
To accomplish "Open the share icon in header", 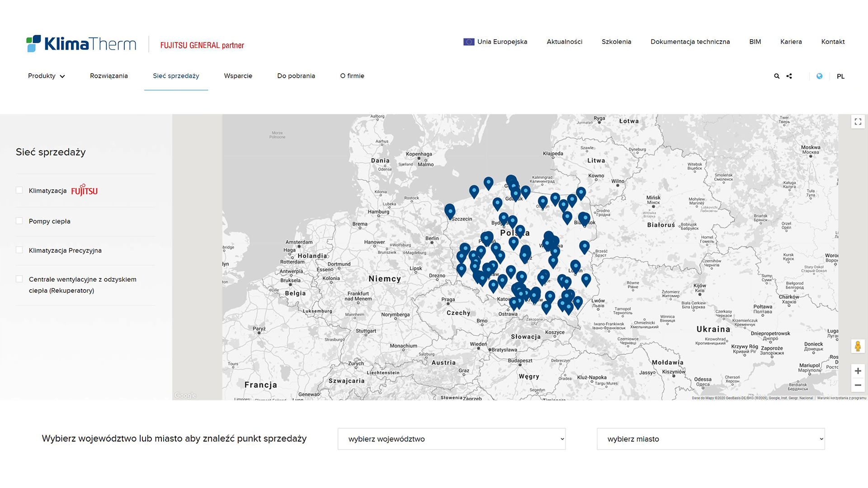I will [789, 76].
